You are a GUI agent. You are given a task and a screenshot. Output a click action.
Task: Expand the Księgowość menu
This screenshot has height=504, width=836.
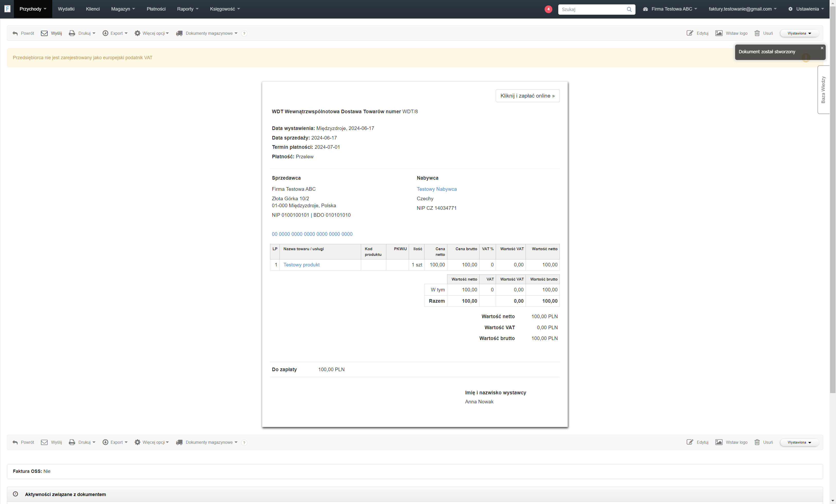(x=225, y=9)
